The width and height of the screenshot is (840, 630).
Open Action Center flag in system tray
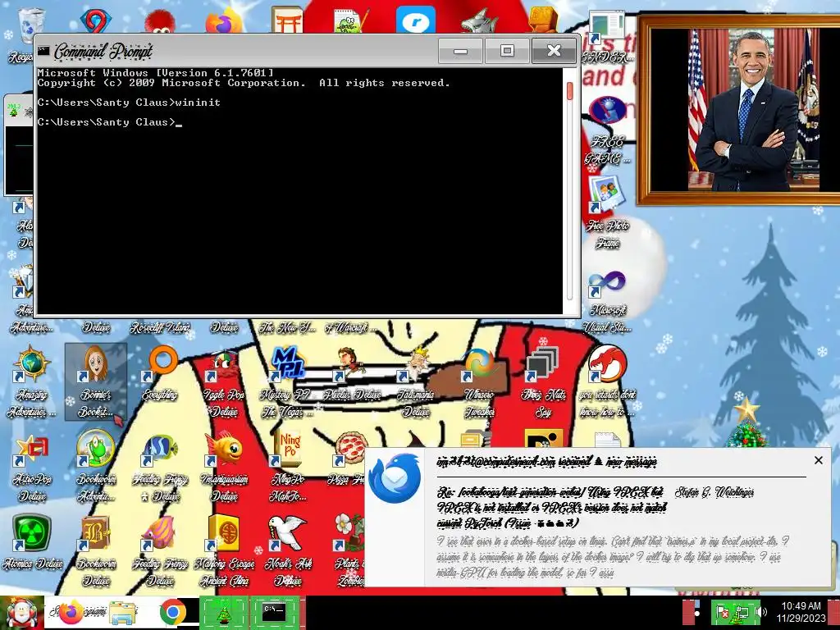click(x=723, y=612)
